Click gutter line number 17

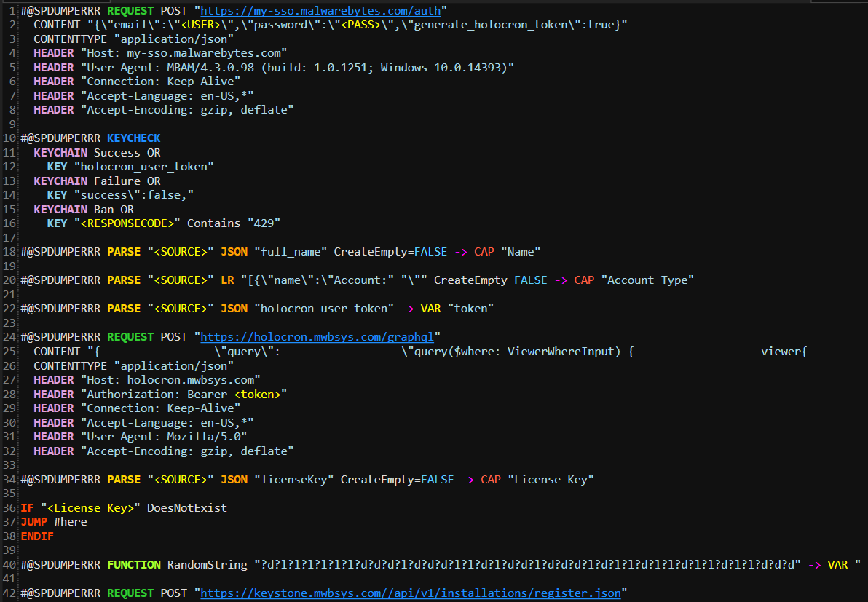tap(9, 238)
